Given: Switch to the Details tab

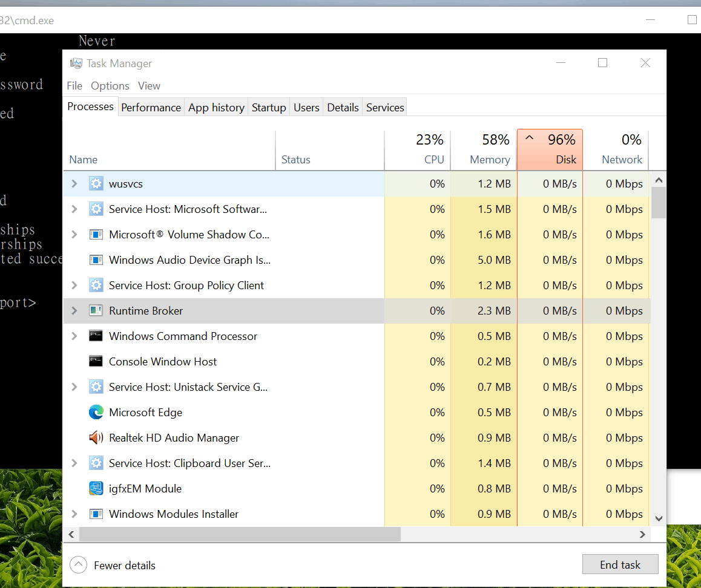Looking at the screenshot, I should click(x=343, y=108).
